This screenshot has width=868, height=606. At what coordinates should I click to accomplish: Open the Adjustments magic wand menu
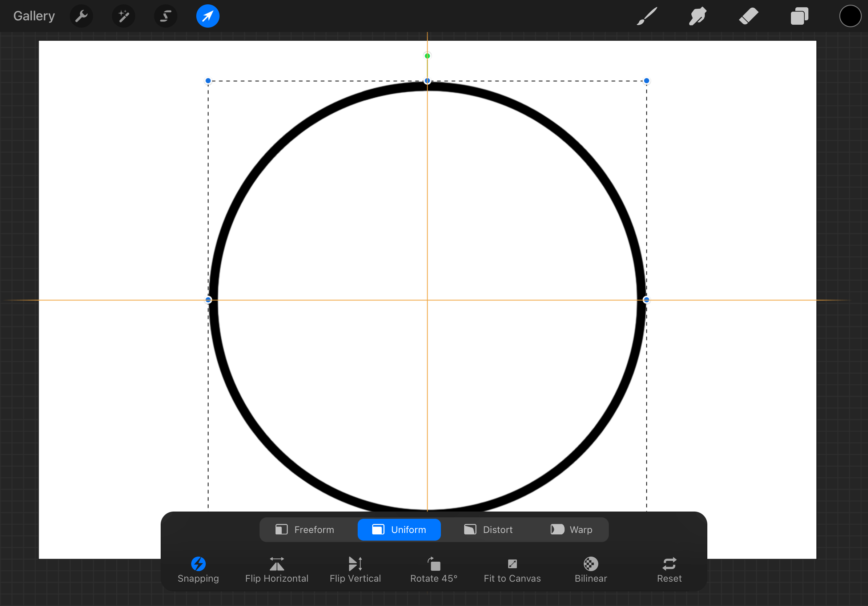point(124,16)
